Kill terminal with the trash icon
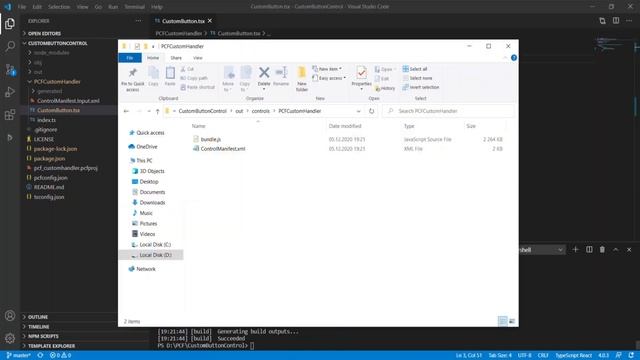The height and width of the screenshot is (360, 640). [602, 249]
